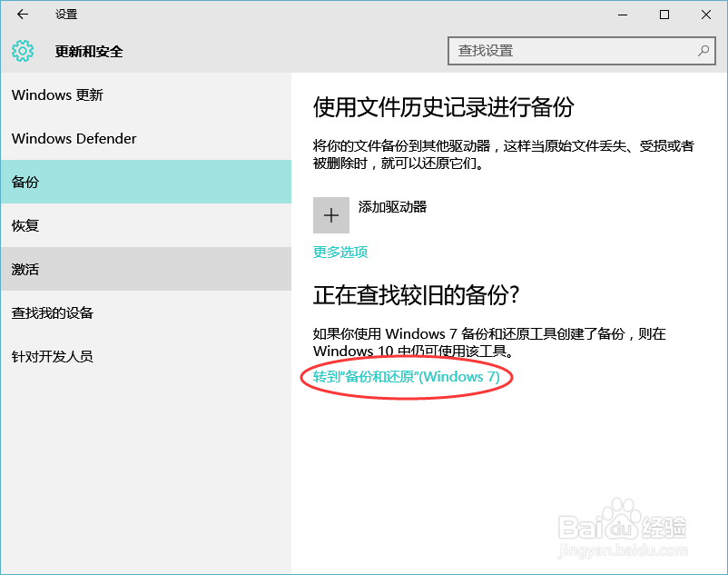Open 恢复 section
The image size is (728, 575).
pyautogui.click(x=146, y=225)
